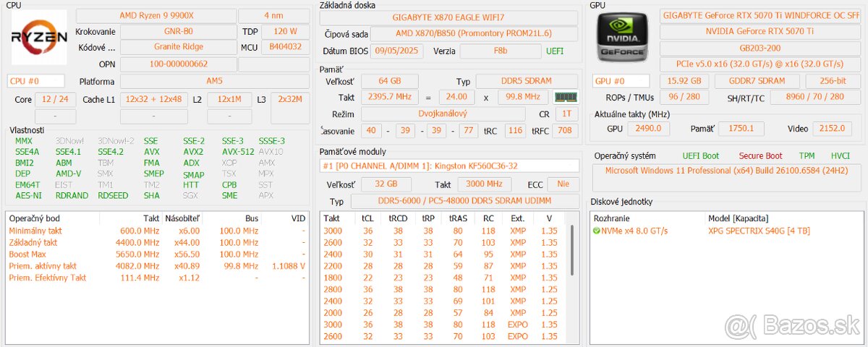Select the 2395.7 MHz memory clock
This screenshot has height=347, width=868.
[x=391, y=97]
